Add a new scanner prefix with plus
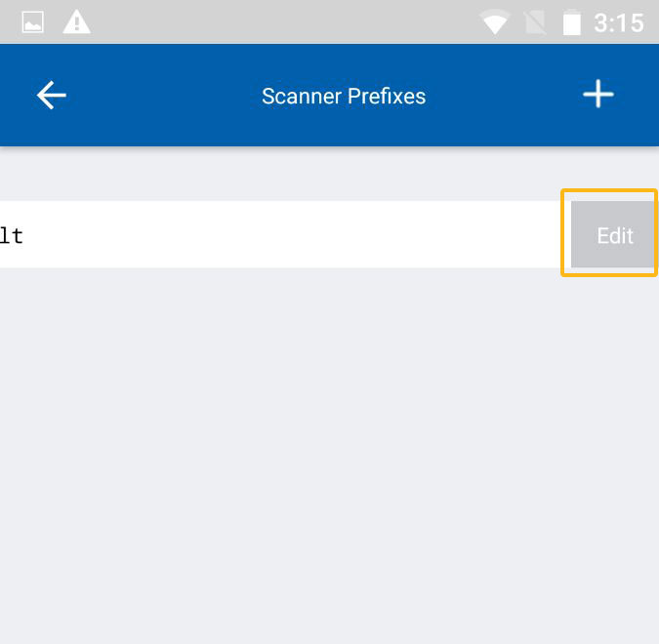The image size is (659, 644). (x=597, y=95)
